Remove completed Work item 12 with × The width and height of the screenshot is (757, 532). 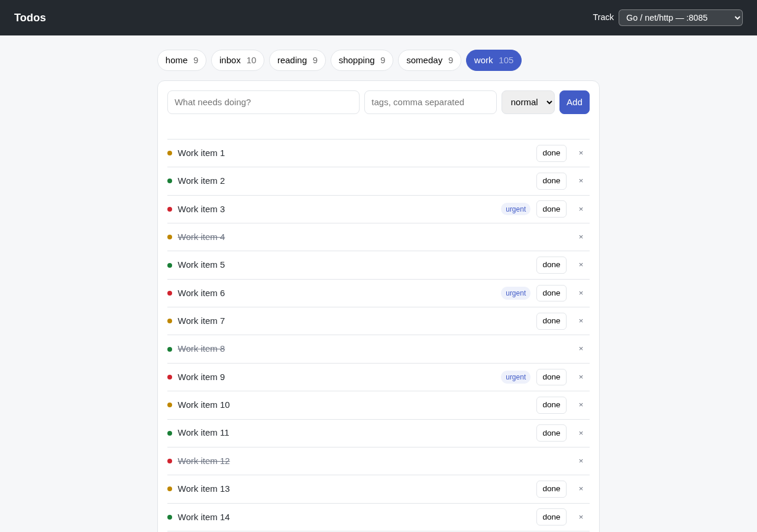[581, 461]
